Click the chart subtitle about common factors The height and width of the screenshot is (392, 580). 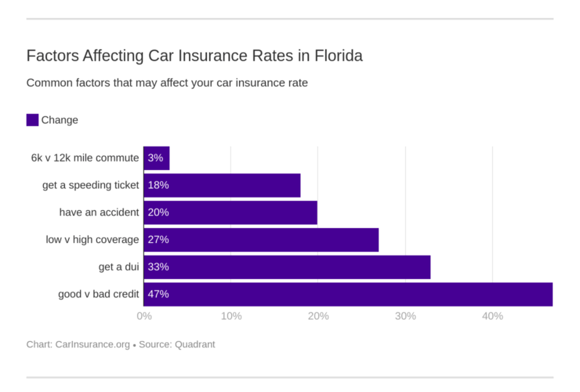point(167,82)
